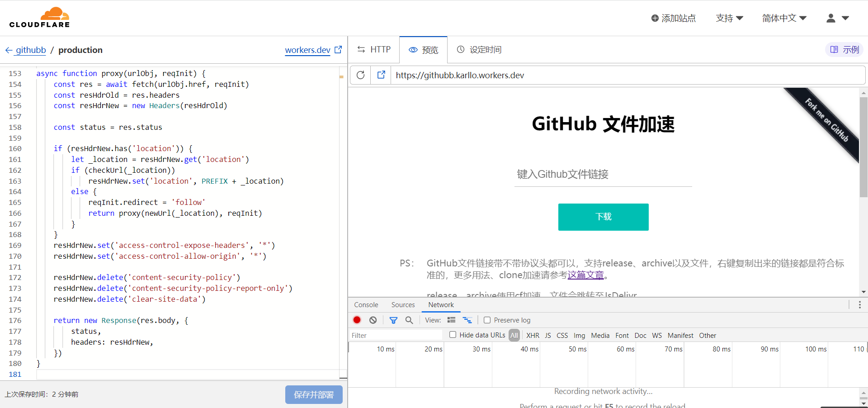The width and height of the screenshot is (868, 408).
Task: Click the 键入Github文件链接 input field
Action: point(603,174)
